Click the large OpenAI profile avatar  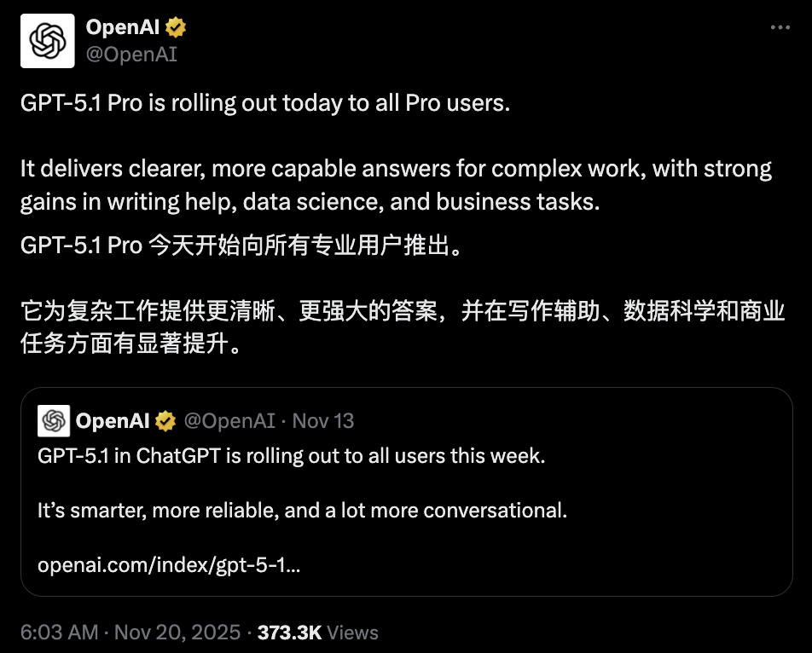pyautogui.click(x=49, y=40)
